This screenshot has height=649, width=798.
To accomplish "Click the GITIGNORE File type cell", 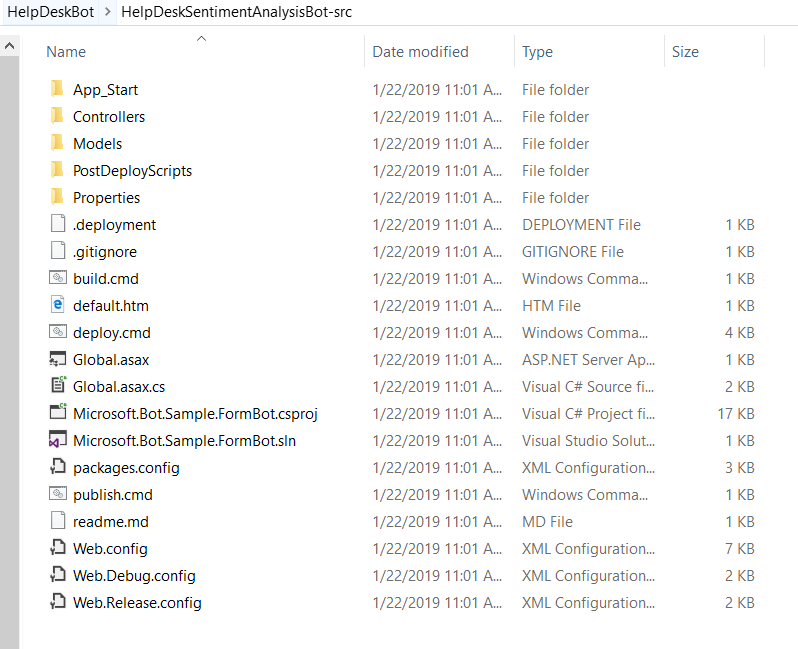I will pyautogui.click(x=573, y=251).
